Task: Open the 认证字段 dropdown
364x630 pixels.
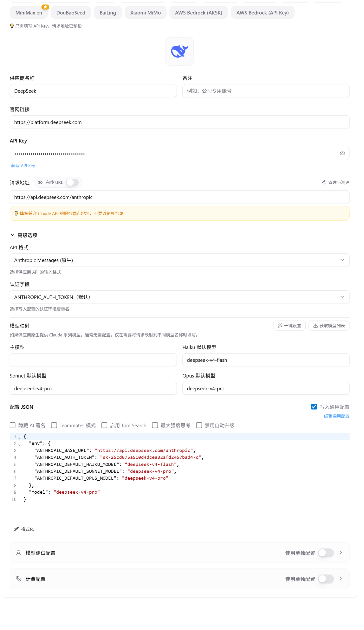Action: click(179, 297)
